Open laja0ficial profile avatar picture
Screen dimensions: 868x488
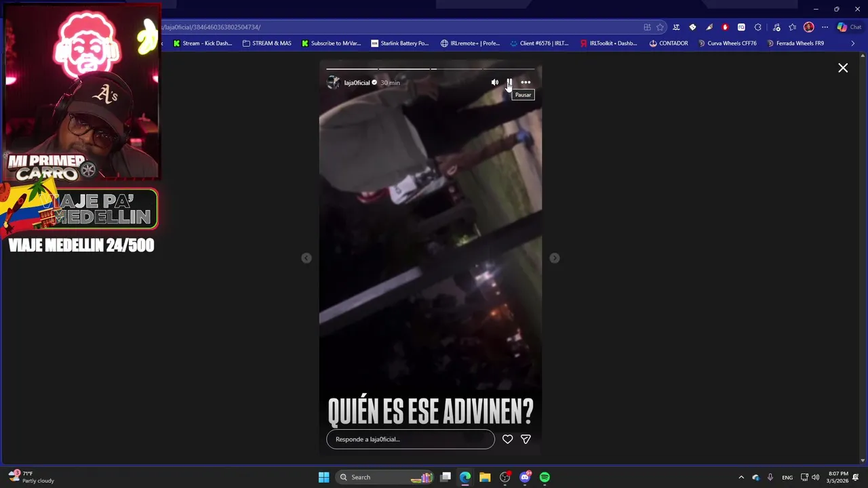[x=333, y=82]
